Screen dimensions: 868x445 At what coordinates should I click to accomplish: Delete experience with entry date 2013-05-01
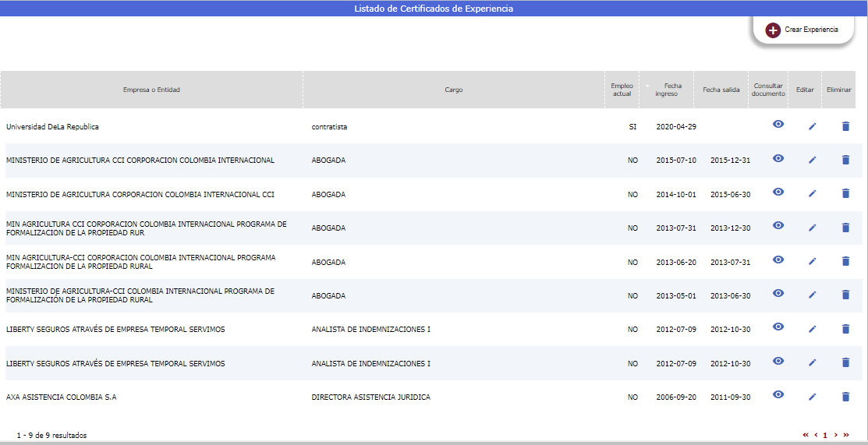point(845,295)
